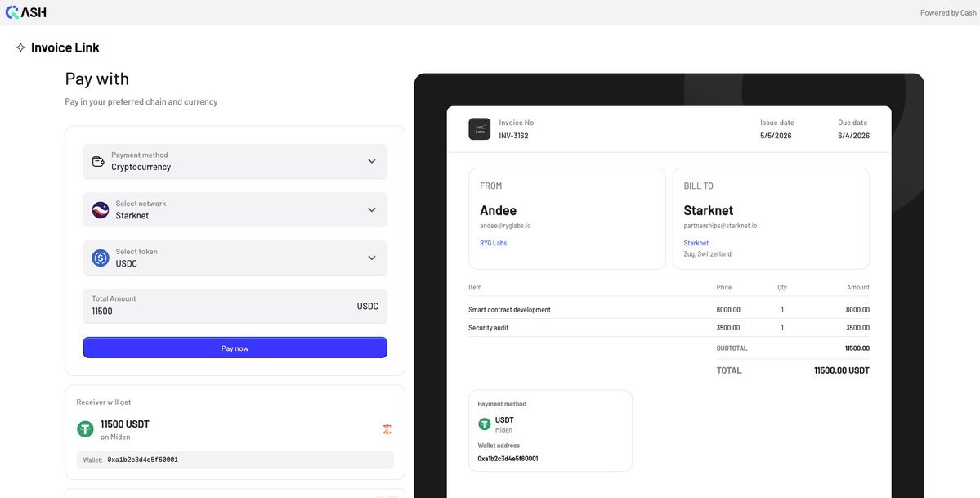
Task: Click the Select network chevron arrow
Action: point(372,209)
